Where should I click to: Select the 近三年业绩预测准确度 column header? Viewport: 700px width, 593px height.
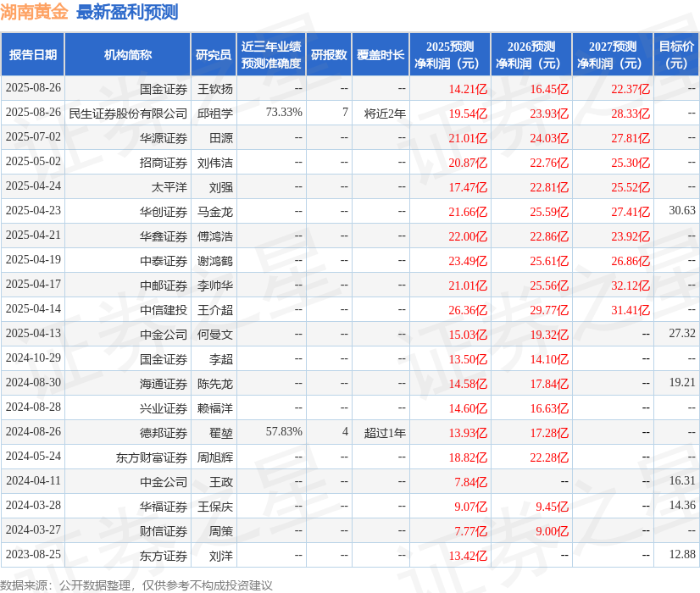tap(271, 54)
